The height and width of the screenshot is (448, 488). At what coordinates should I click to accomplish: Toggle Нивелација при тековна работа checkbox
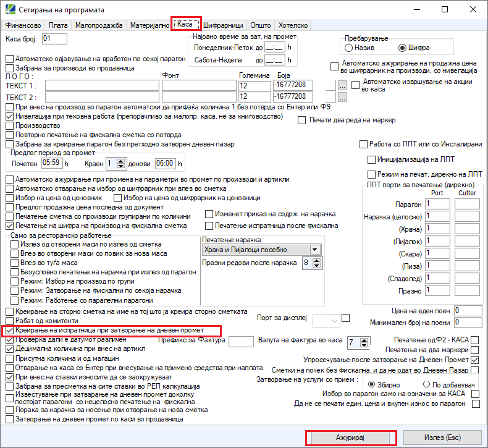(10, 116)
